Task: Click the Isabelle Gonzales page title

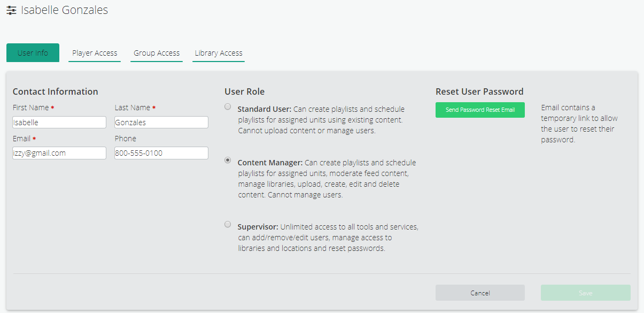Action: click(x=64, y=10)
